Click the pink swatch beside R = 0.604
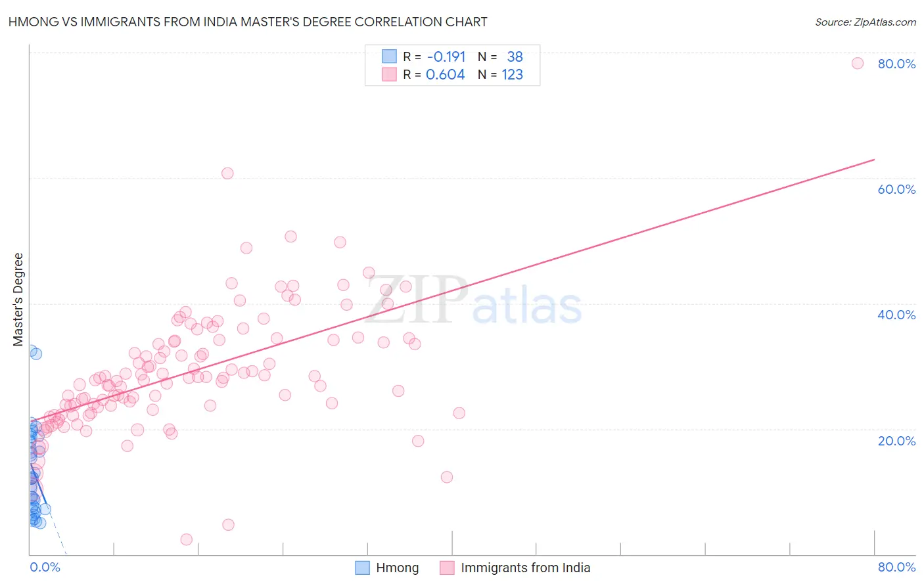Viewport: 924px width, 586px height. (x=389, y=74)
